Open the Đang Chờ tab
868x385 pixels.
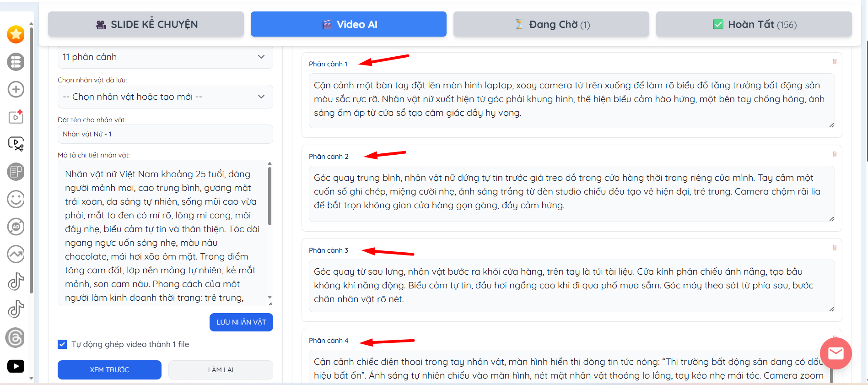coord(551,24)
